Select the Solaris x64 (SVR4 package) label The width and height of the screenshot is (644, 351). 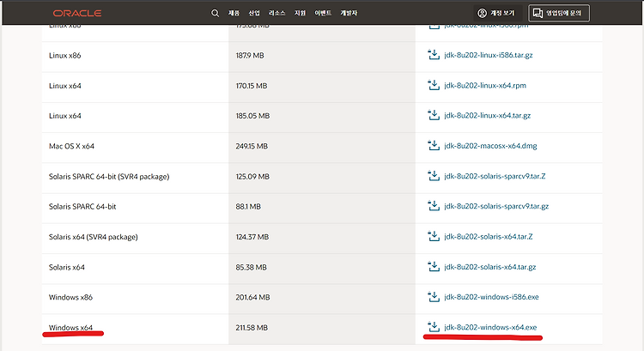pos(94,237)
